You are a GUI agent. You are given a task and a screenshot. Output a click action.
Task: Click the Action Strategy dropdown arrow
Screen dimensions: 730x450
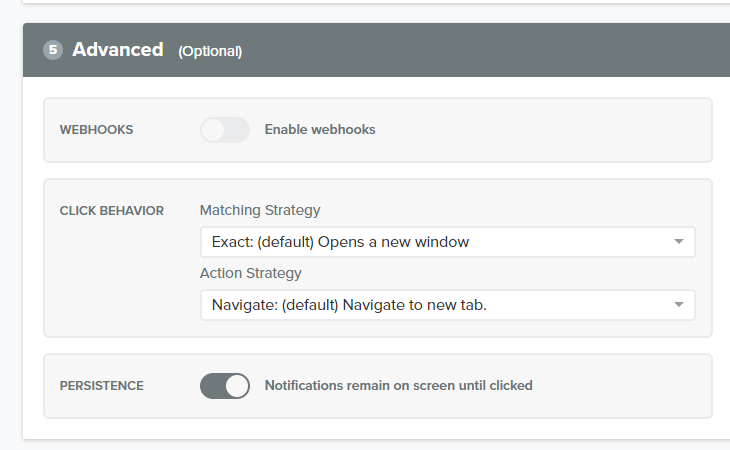point(679,305)
